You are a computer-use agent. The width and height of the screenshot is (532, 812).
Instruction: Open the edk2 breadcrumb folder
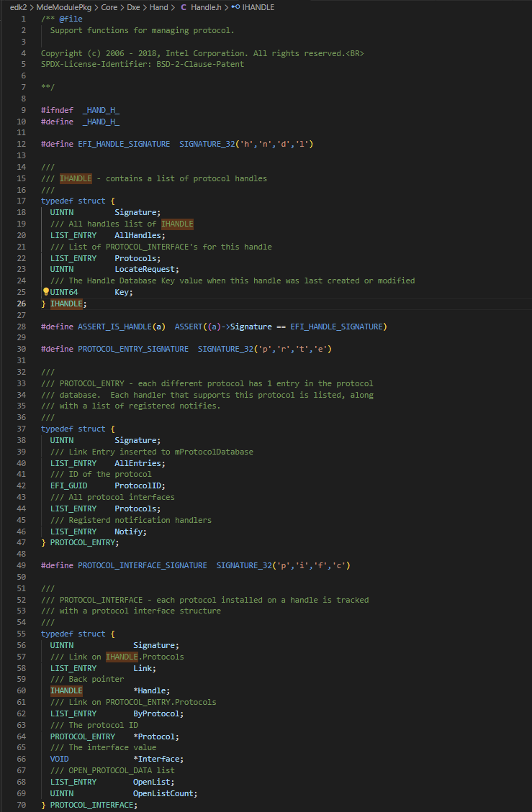tap(18, 7)
